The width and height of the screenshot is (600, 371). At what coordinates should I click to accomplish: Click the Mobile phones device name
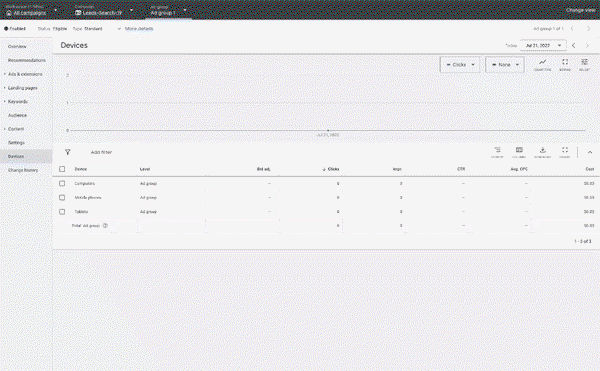click(88, 198)
